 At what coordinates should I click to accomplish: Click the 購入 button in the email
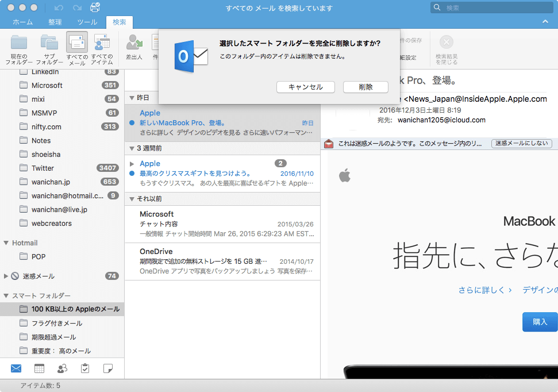[540, 322]
